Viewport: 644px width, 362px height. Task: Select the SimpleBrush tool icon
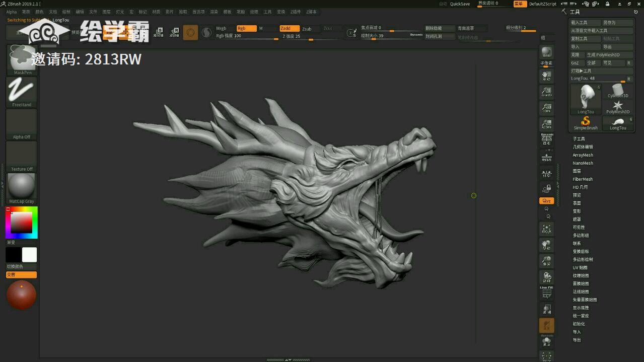tap(586, 122)
